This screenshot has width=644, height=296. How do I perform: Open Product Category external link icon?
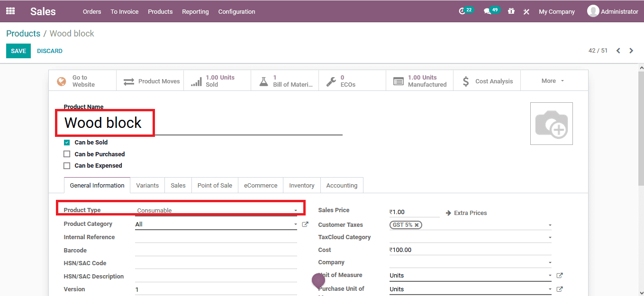(x=305, y=224)
